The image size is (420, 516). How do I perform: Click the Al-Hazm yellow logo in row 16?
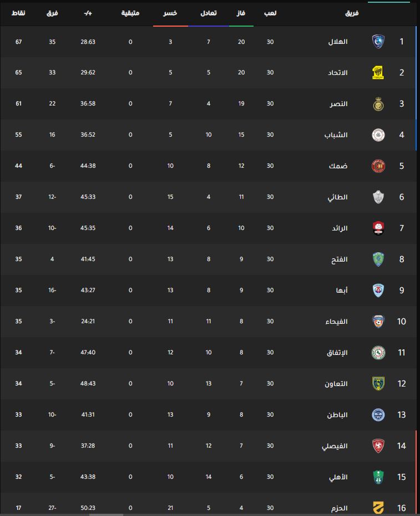378,508
